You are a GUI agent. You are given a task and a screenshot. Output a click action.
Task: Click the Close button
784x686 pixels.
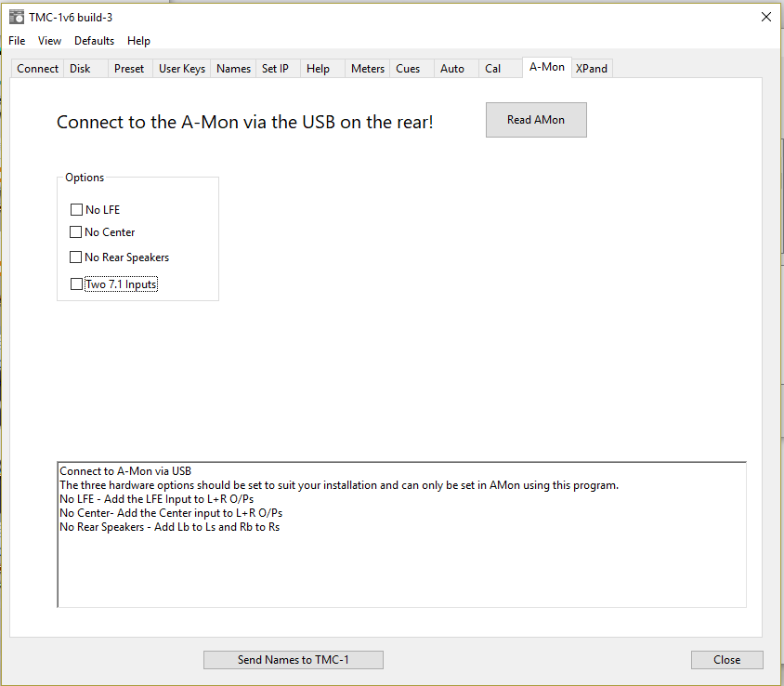click(x=727, y=660)
